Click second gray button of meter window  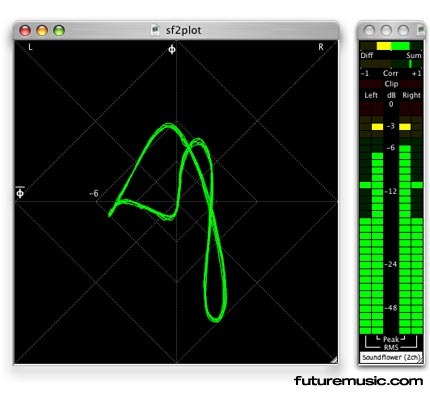[386, 31]
